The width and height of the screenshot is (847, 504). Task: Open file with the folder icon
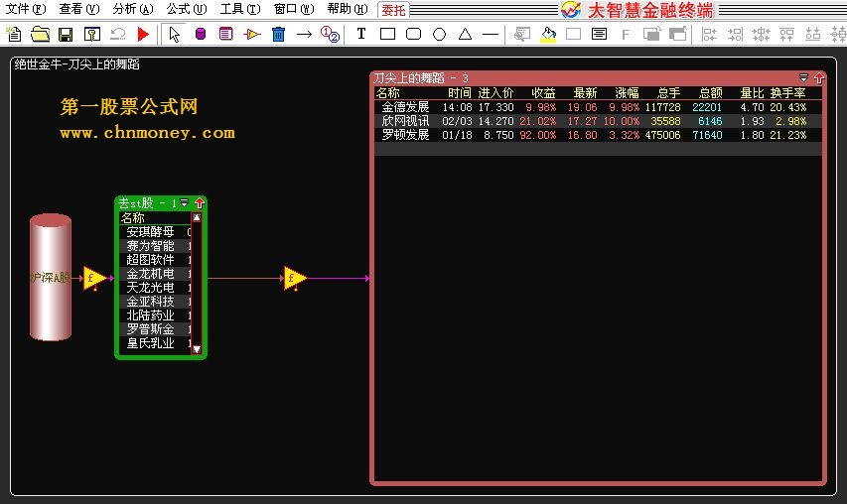(40, 35)
